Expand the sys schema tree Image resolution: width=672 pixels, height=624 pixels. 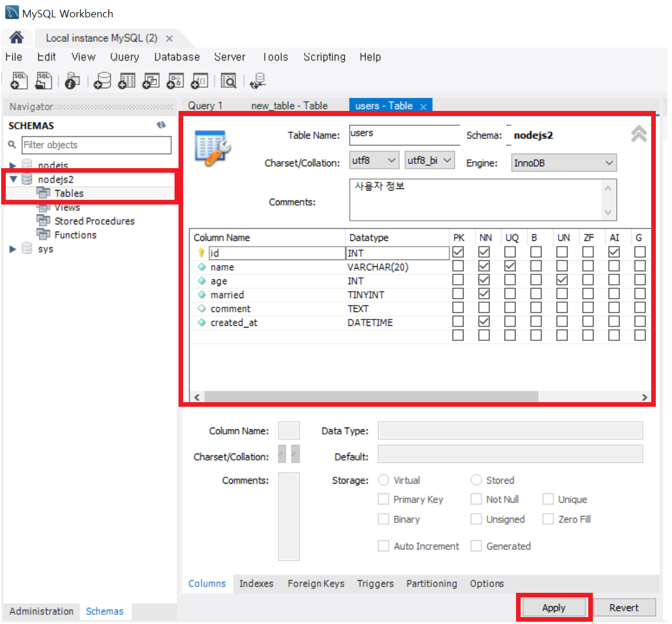click(x=13, y=249)
